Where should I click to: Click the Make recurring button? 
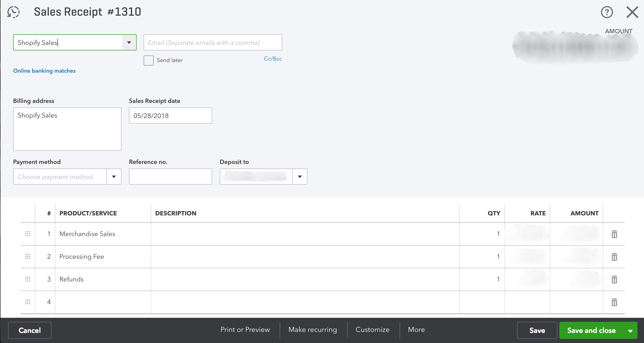coord(313,330)
